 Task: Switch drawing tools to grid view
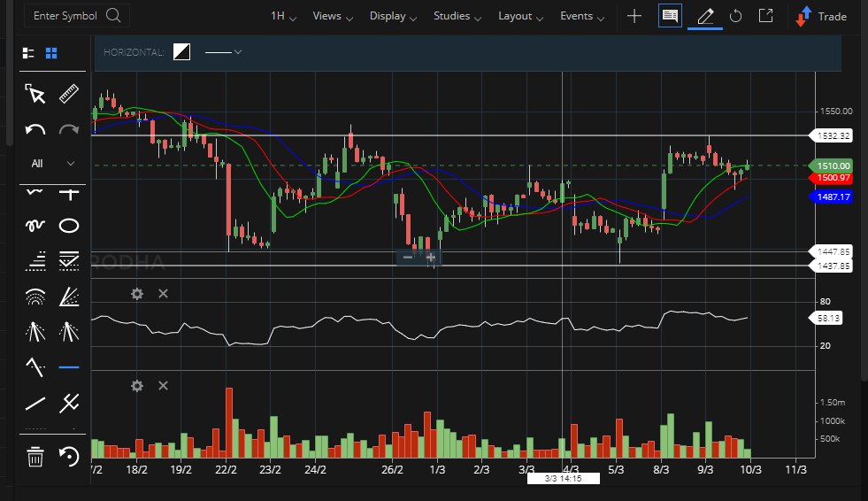51,53
